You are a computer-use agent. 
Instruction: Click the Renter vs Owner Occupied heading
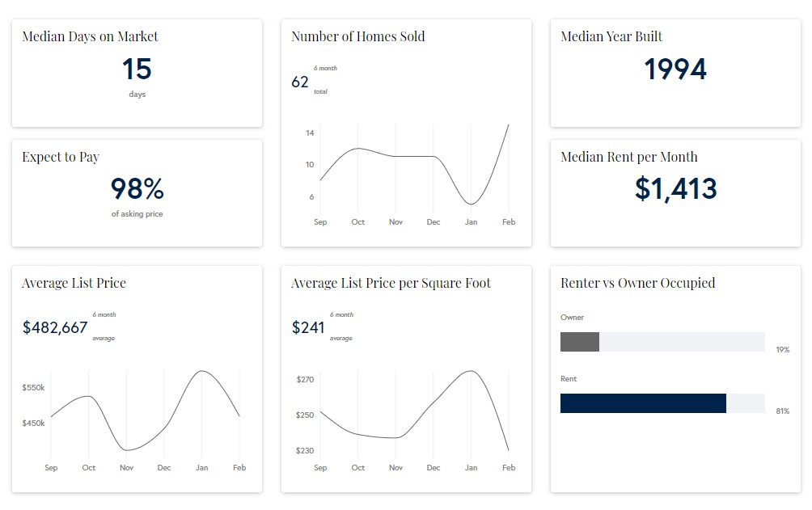637,283
